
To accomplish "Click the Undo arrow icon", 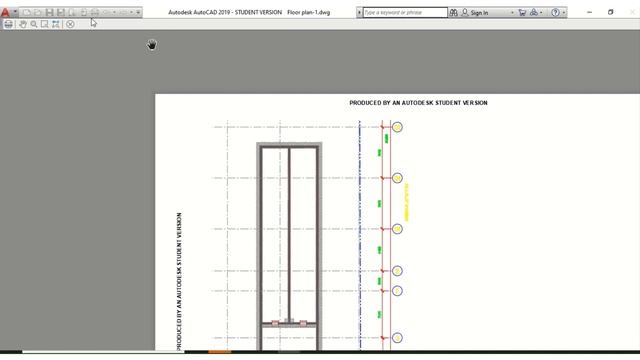I will (x=107, y=13).
